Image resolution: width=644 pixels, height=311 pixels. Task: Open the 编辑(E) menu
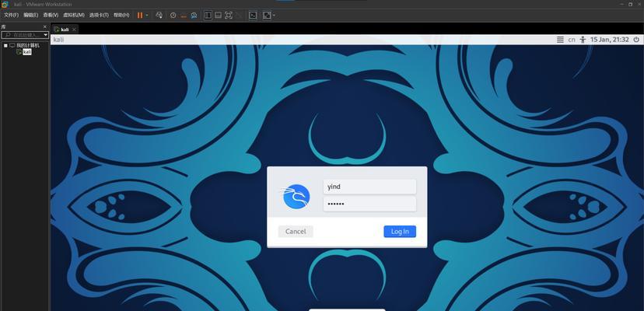[x=31, y=16]
